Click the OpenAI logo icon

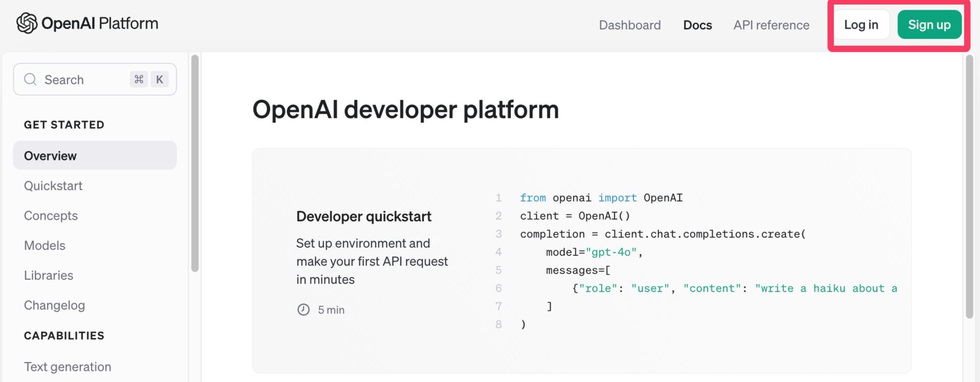click(27, 23)
